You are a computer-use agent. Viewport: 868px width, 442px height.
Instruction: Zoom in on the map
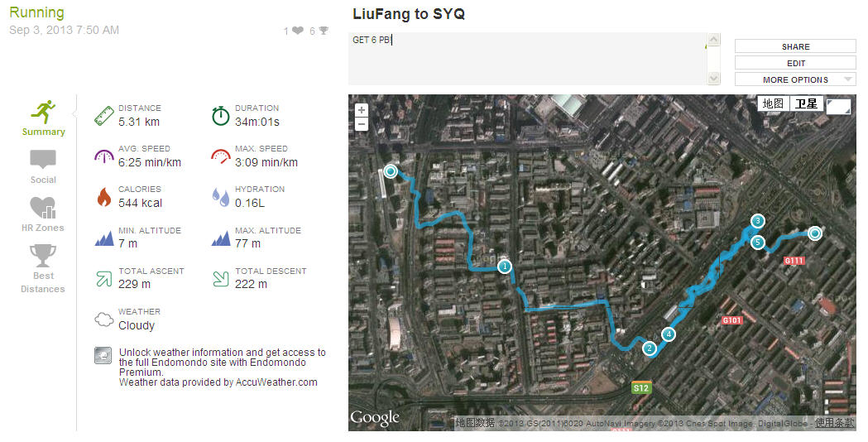(362, 109)
